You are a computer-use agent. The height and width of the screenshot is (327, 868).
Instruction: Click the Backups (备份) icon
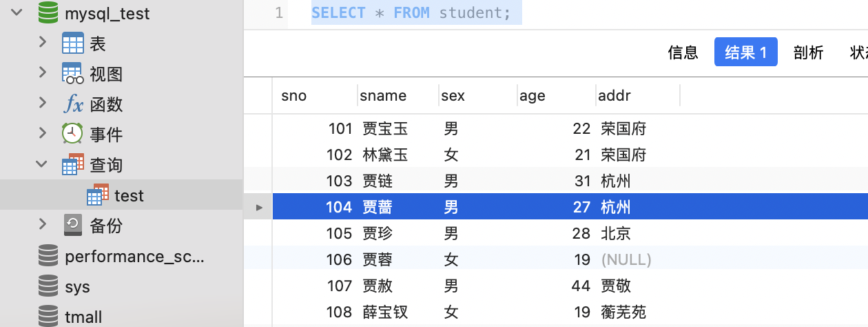(72, 225)
